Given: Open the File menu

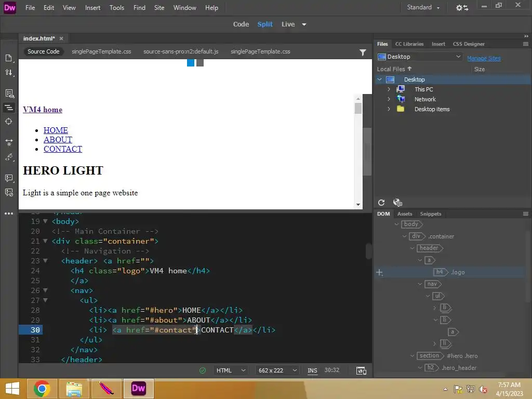Looking at the screenshot, I should coord(30,7).
